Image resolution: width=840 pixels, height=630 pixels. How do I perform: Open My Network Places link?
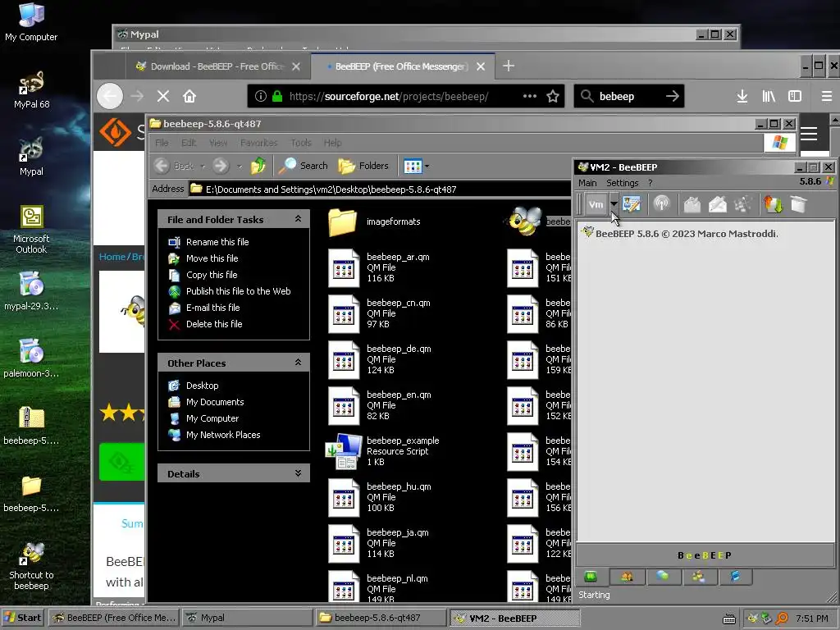(x=223, y=435)
